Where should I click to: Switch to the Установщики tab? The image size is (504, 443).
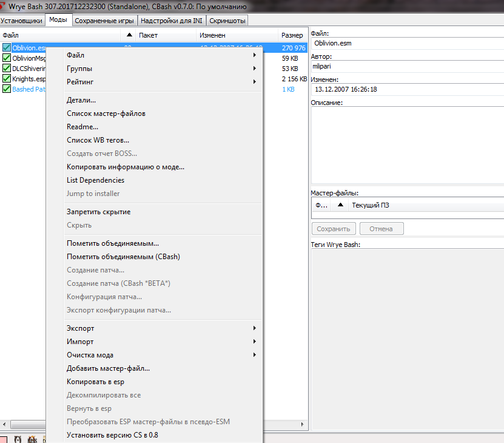[x=22, y=21]
